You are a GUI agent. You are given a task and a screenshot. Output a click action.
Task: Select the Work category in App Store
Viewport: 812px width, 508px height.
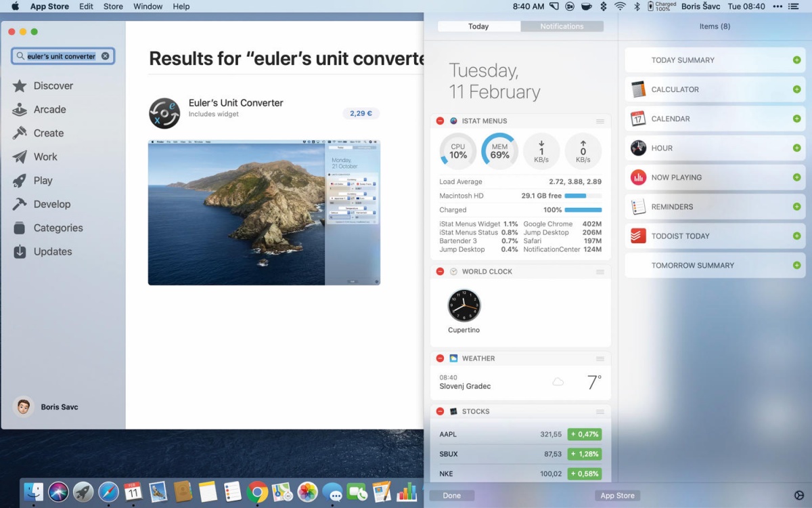[35, 157]
